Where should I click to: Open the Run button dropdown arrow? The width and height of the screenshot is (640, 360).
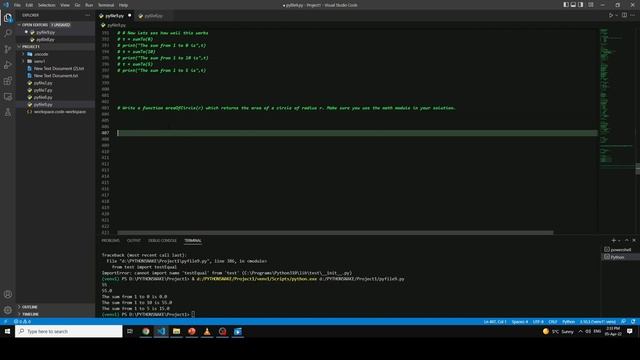[616, 16]
